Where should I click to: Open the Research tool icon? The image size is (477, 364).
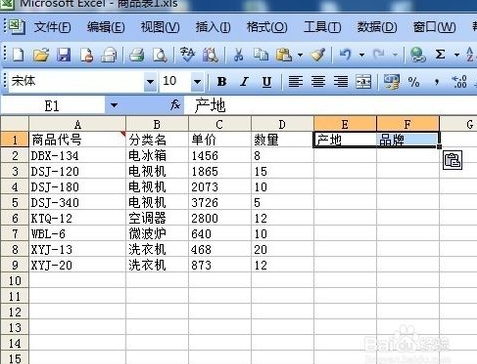210,54
